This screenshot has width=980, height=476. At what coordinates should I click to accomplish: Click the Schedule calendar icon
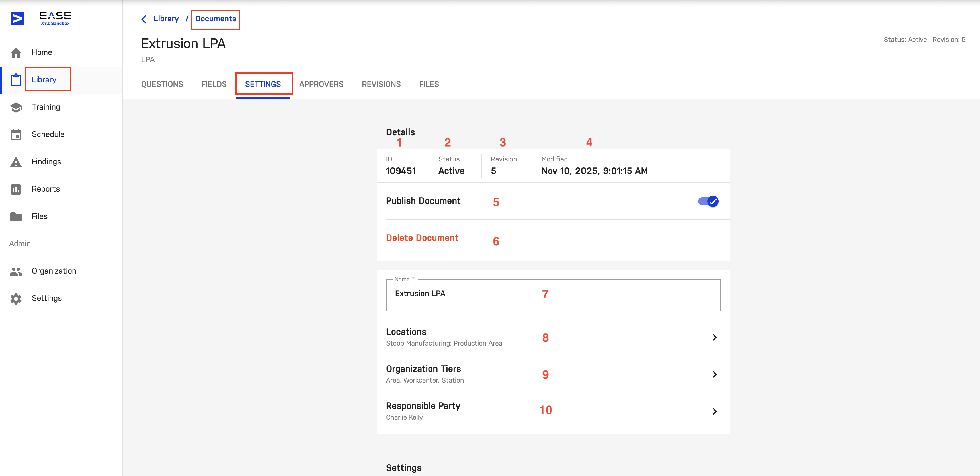pos(16,134)
